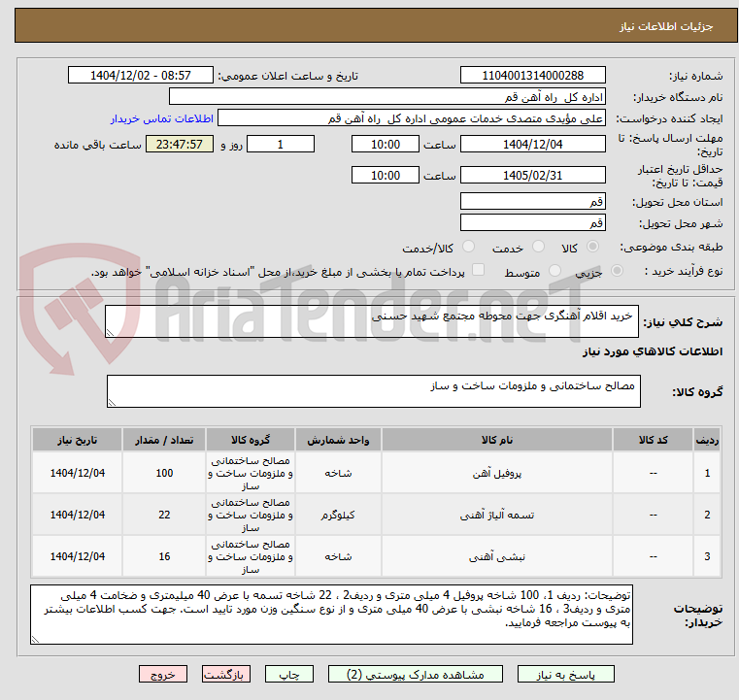Select the 'کالا' radio button

593,247
